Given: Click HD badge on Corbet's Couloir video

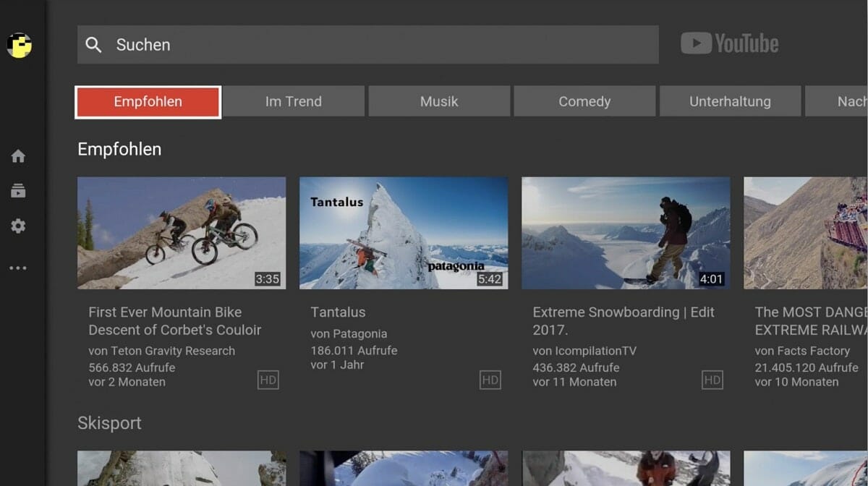Looking at the screenshot, I should coord(268,380).
